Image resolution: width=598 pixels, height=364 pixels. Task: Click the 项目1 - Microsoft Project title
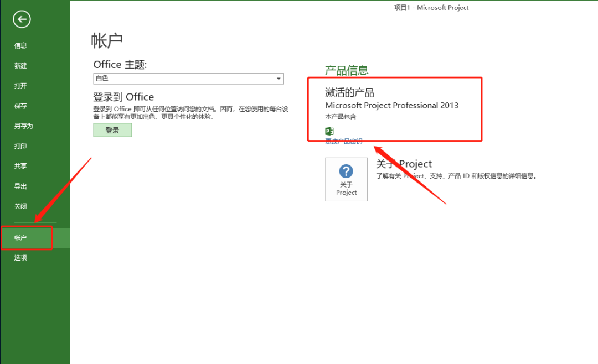(431, 8)
